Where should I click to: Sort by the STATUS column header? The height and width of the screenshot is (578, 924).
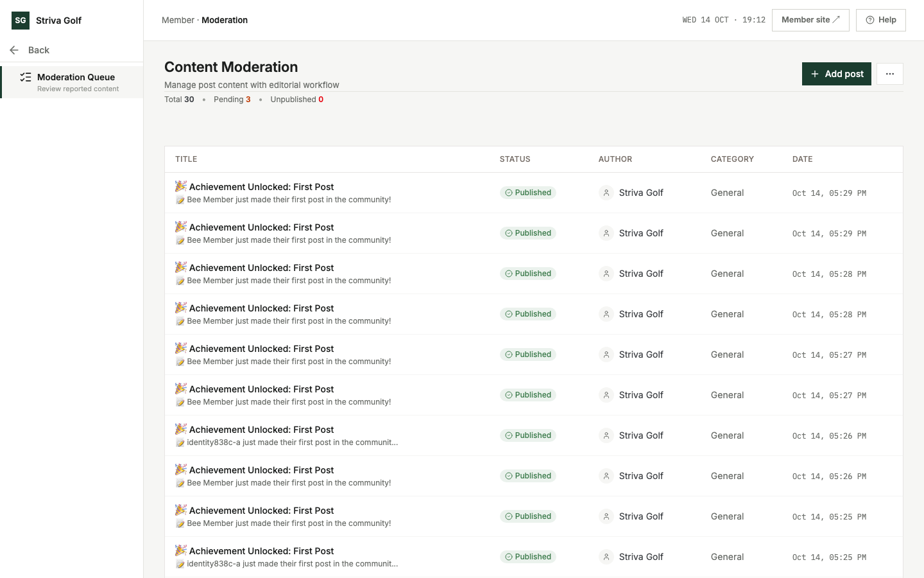(515, 159)
